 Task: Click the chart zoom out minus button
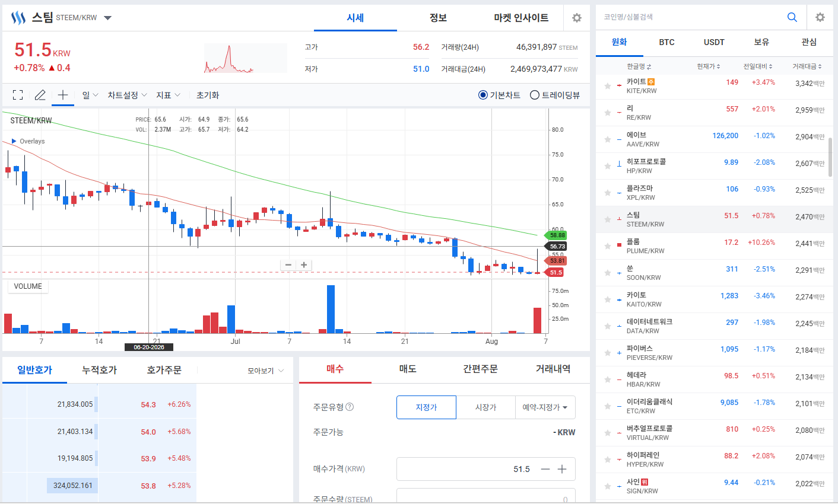(x=288, y=265)
